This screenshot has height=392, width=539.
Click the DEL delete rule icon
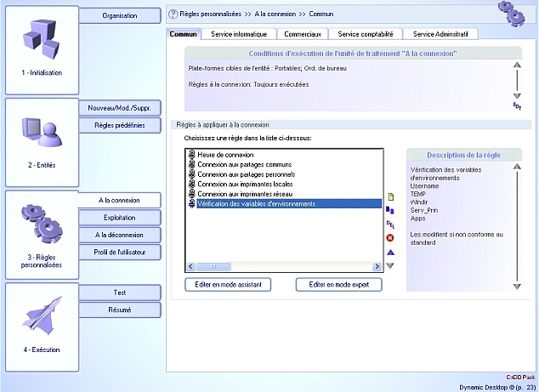390,224
